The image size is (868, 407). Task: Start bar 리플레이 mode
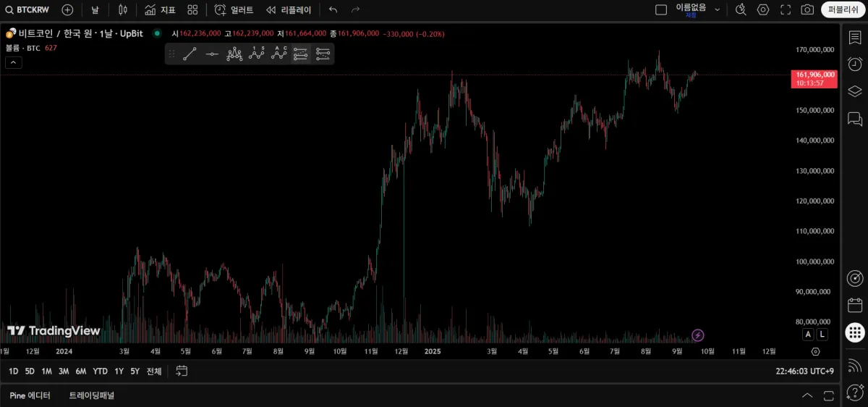coord(288,10)
